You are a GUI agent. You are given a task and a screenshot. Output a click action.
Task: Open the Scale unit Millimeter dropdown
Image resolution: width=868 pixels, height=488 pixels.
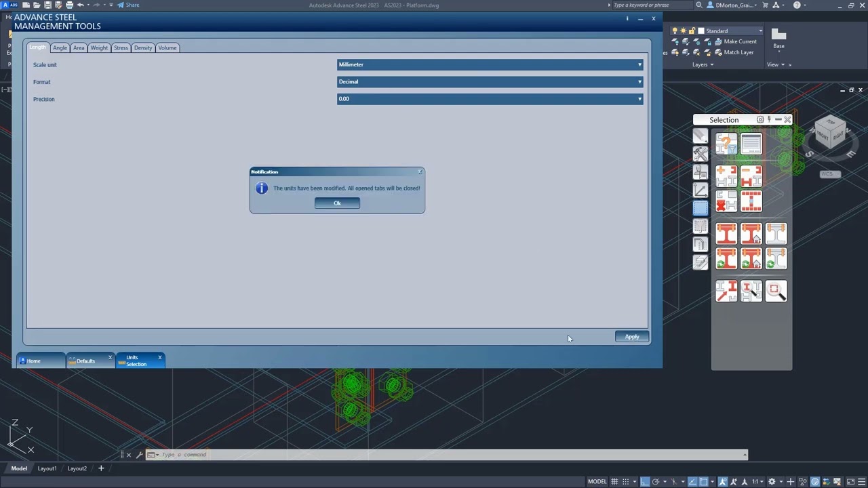pyautogui.click(x=490, y=64)
